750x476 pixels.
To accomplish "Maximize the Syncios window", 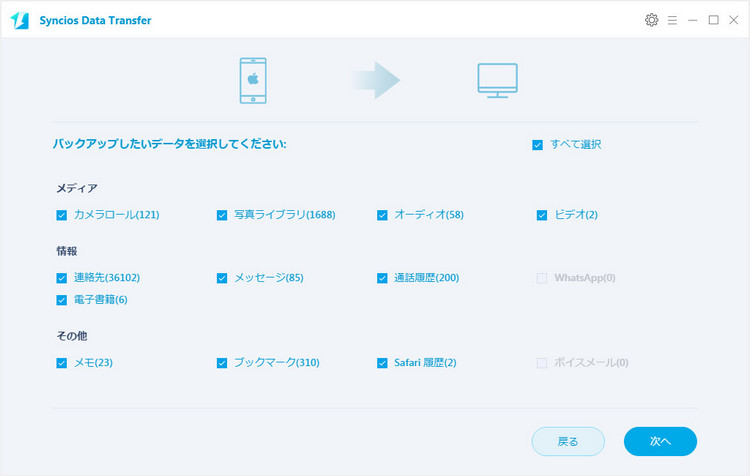I will [x=714, y=20].
